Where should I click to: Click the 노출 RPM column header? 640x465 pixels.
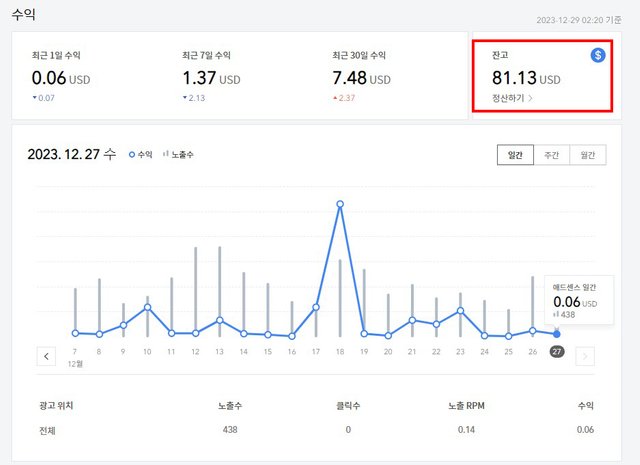point(466,406)
